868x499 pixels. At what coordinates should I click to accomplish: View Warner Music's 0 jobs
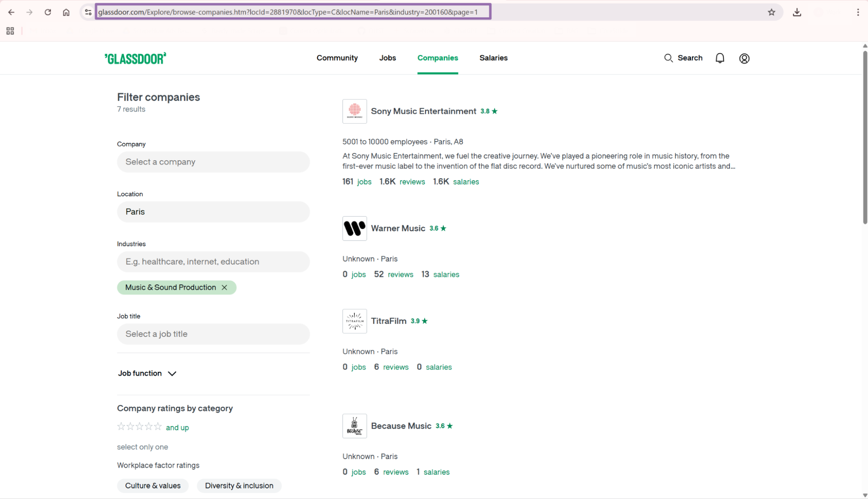pos(354,274)
